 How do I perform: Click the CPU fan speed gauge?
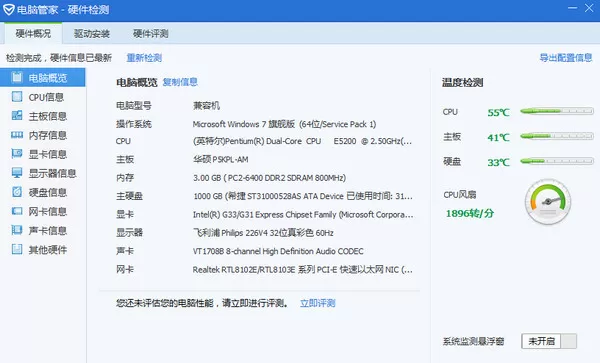pos(548,202)
